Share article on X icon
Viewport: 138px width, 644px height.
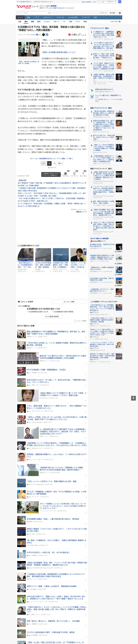[x=44, y=35]
